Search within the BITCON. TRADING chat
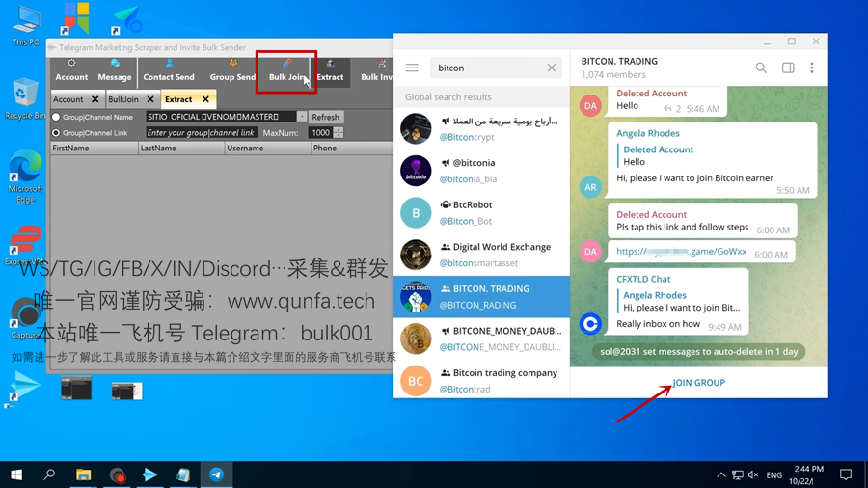Image resolution: width=868 pixels, height=488 pixels. [x=761, y=68]
